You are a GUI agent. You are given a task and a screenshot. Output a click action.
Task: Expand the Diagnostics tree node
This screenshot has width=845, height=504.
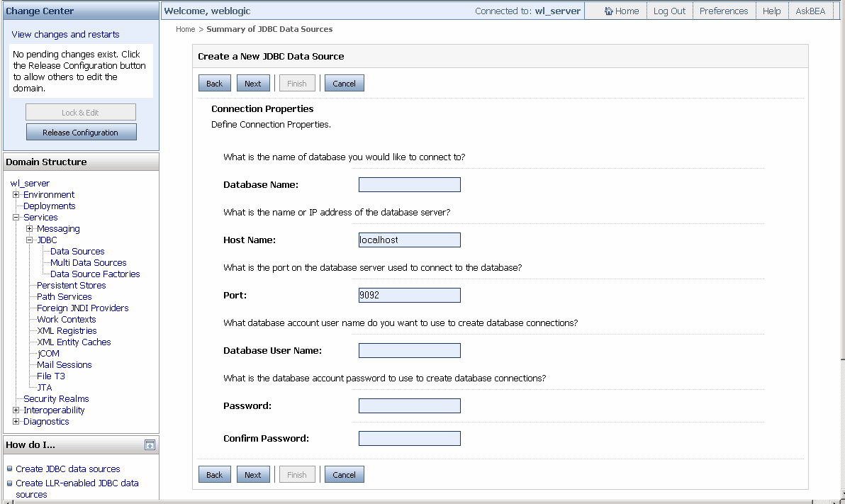click(x=16, y=422)
